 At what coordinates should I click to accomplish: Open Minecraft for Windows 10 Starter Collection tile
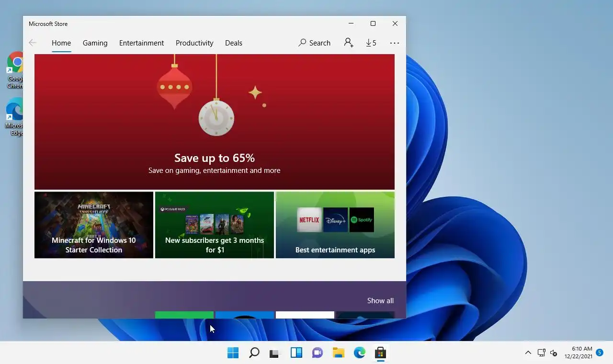pos(94,225)
